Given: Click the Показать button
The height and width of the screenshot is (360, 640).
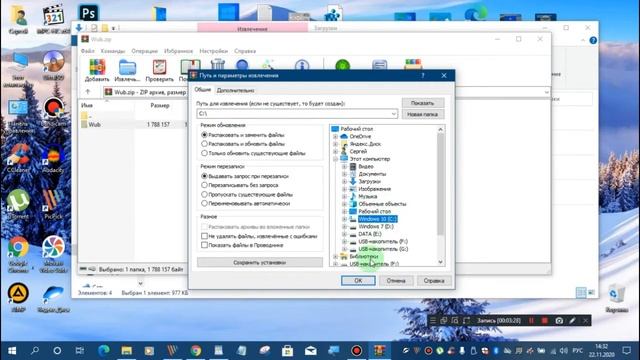Looking at the screenshot, I should (422, 103).
